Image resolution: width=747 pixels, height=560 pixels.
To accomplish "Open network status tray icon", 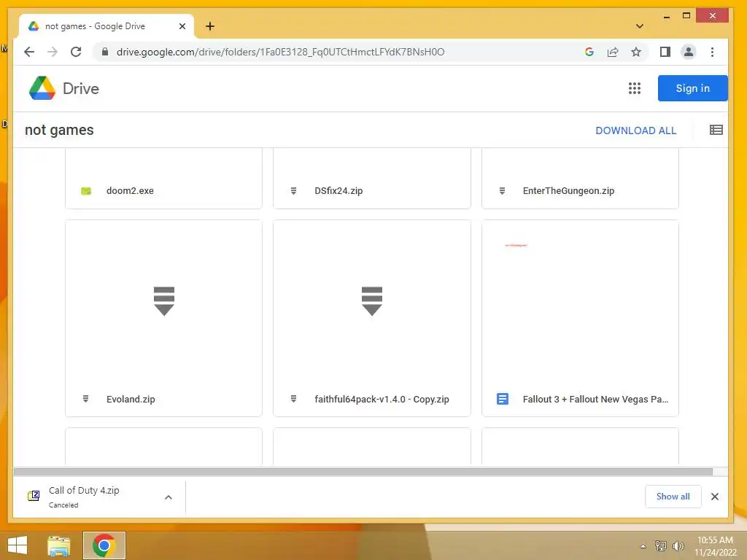I will click(x=660, y=545).
